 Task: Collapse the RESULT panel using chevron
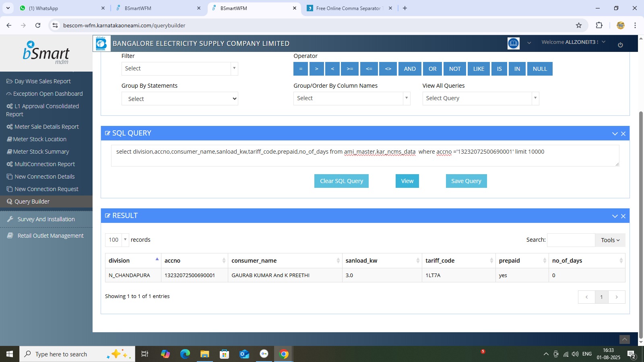click(615, 216)
